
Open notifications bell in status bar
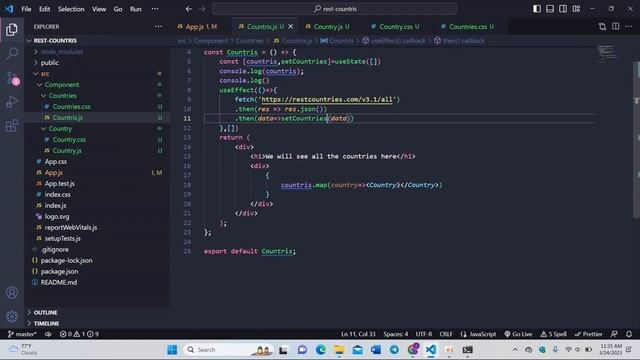629,334
